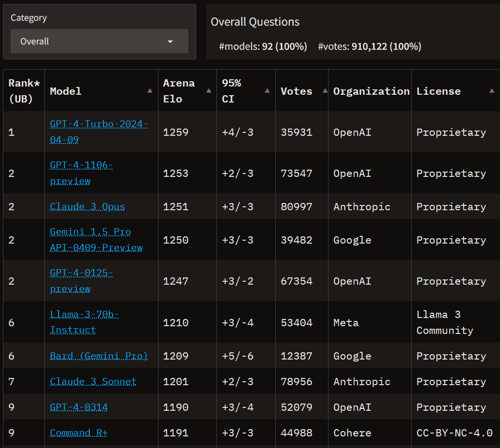Click the votes count 52079

(x=297, y=407)
